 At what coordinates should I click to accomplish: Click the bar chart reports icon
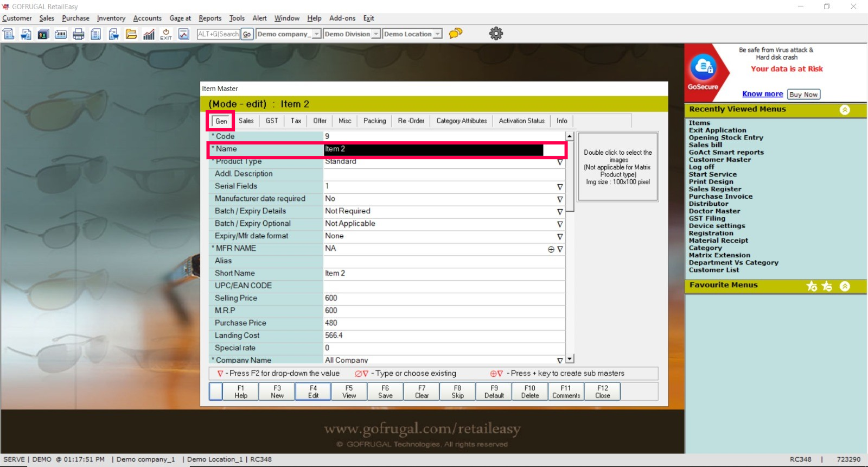click(x=149, y=34)
